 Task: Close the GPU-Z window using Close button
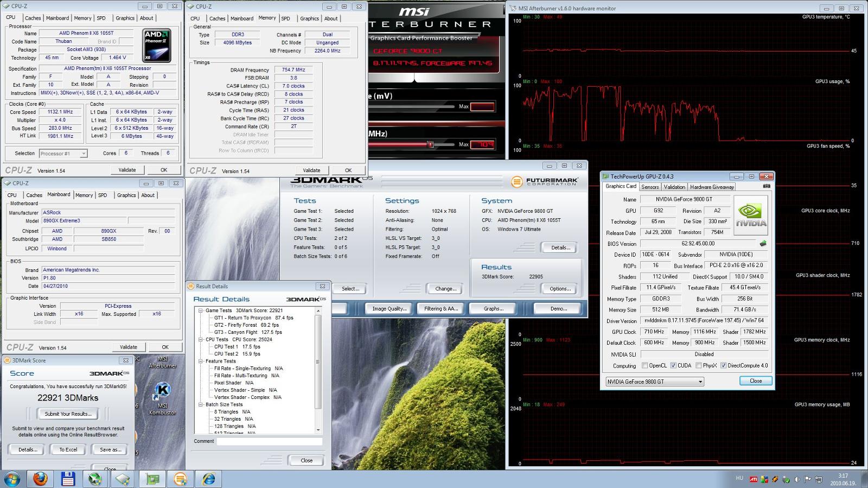point(756,381)
